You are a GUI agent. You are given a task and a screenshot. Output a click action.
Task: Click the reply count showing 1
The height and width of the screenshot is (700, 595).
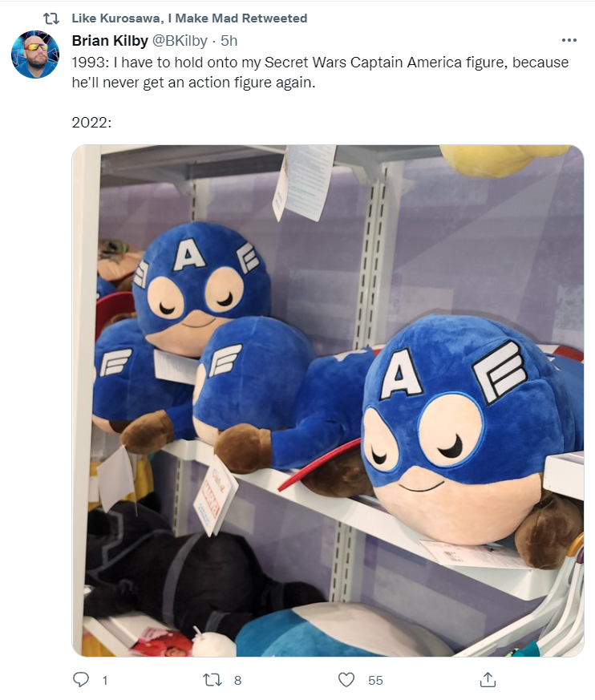[105, 681]
